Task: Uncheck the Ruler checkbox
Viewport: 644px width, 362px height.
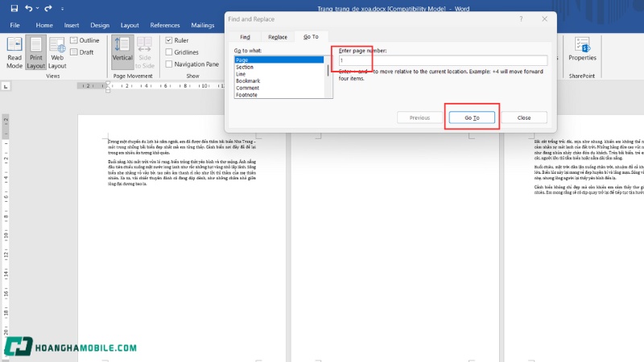Action: (169, 40)
